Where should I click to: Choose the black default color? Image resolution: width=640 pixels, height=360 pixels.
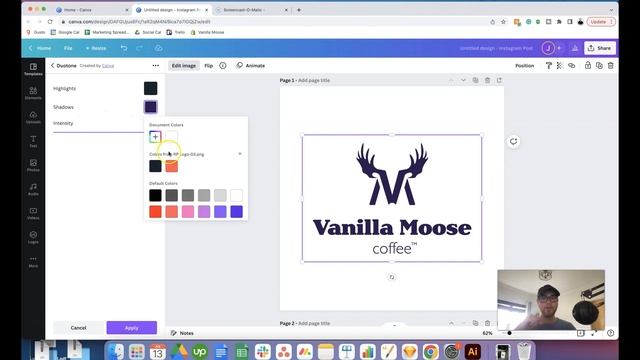155,196
